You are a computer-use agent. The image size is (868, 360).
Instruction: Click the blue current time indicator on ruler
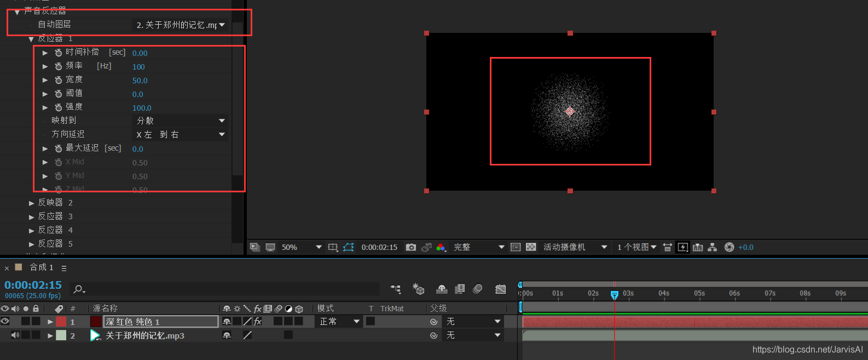(614, 295)
